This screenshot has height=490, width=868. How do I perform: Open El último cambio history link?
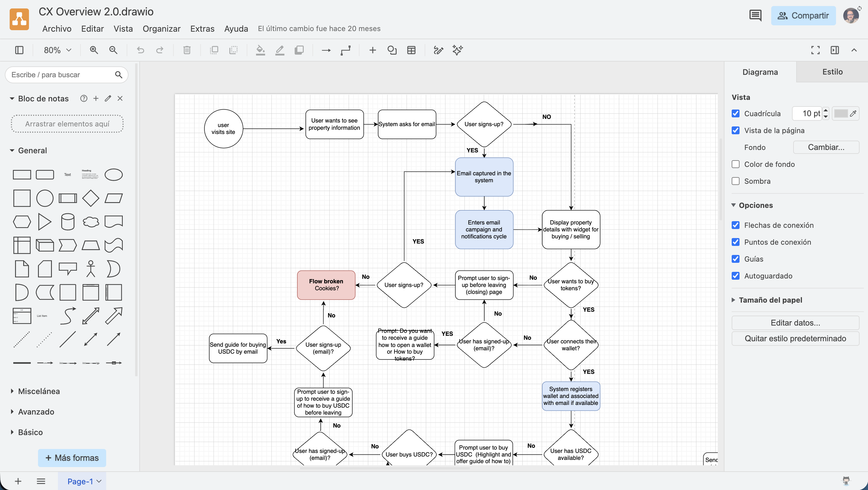[x=319, y=29]
